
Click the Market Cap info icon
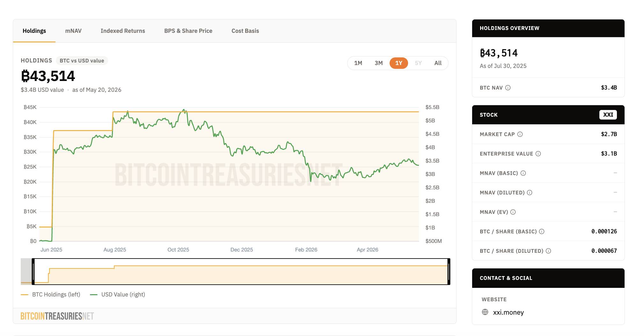pyautogui.click(x=520, y=134)
